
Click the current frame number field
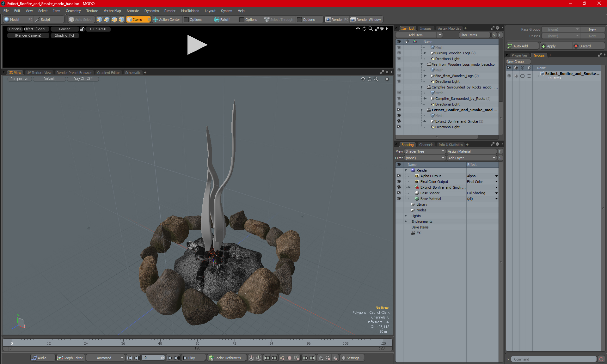pyautogui.click(x=151, y=358)
